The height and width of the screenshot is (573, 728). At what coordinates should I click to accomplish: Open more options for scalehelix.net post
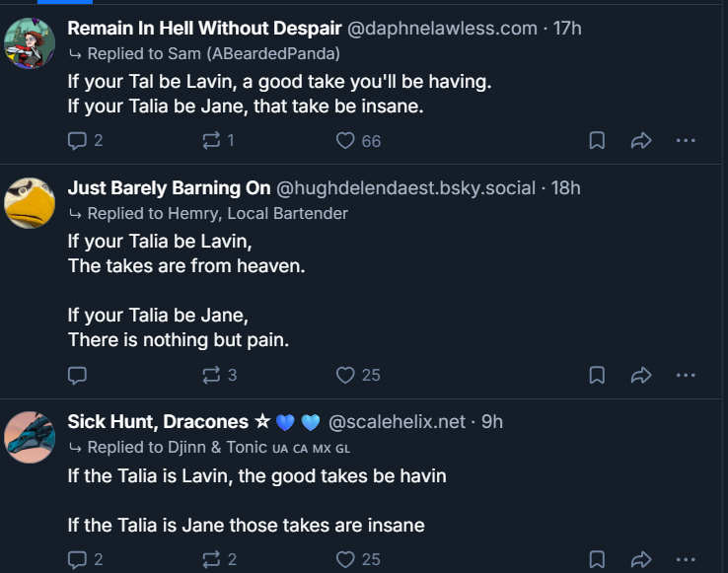pos(686,559)
